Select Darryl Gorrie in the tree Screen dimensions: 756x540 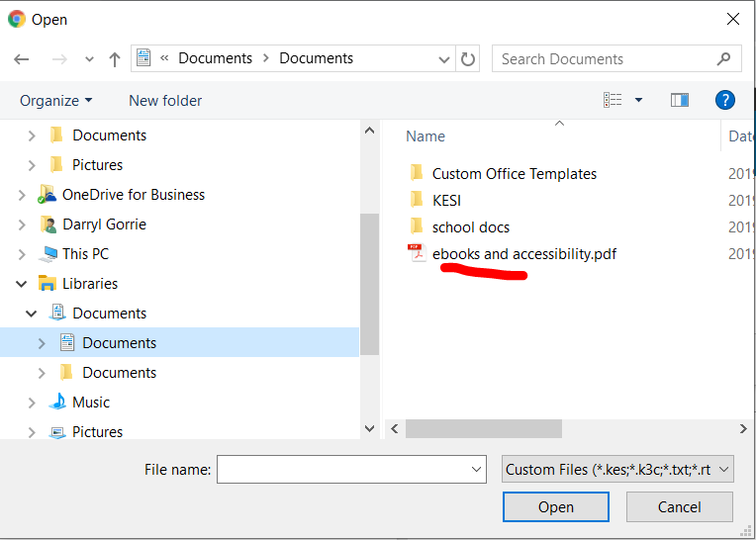(104, 225)
